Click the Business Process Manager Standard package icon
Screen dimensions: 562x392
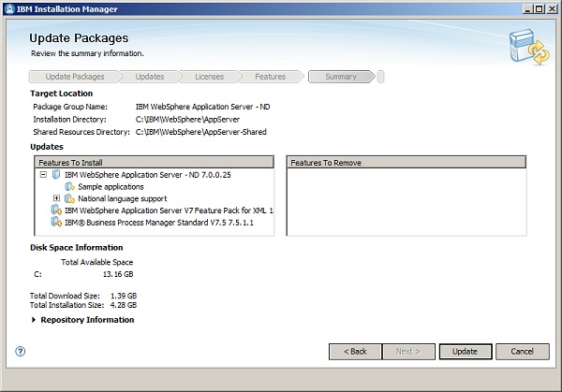[x=56, y=223]
